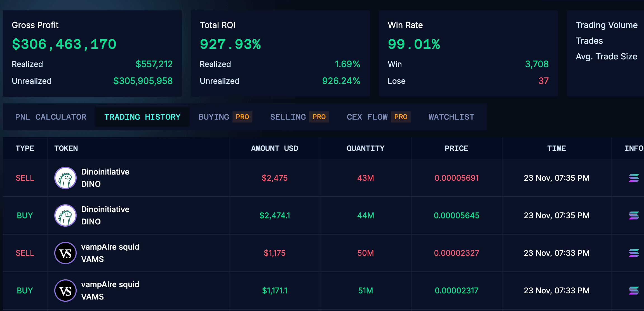644x311 pixels.
Task: Click the BUY type label in the VAMS row
Action: pyautogui.click(x=25, y=291)
